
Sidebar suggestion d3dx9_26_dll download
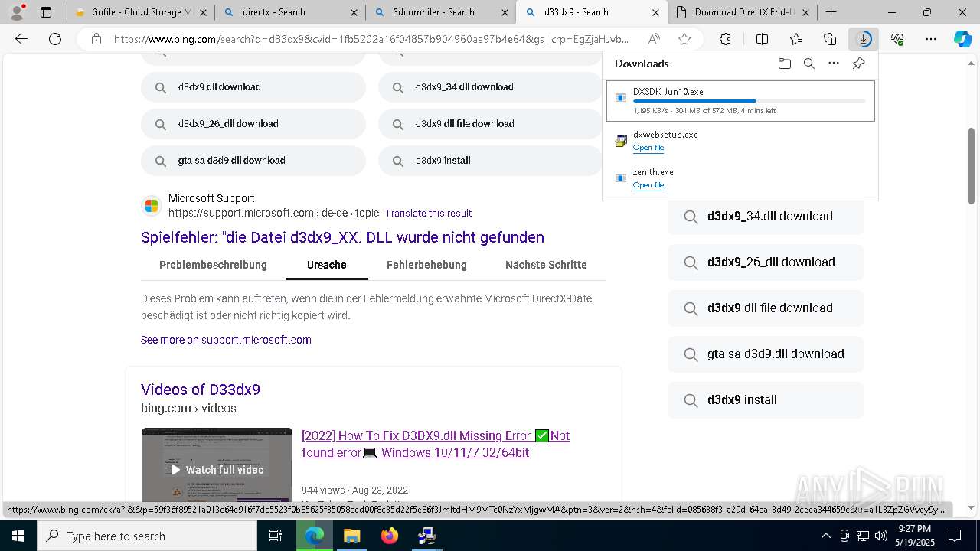(766, 262)
